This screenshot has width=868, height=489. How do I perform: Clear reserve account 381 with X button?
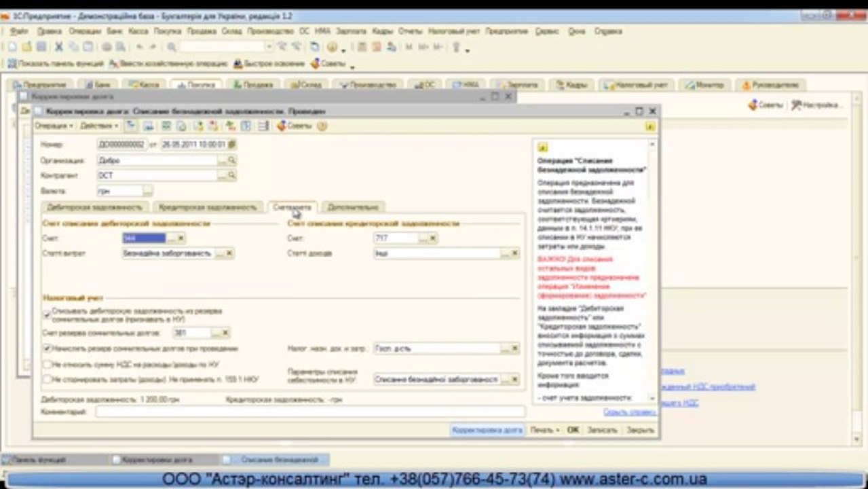(225, 333)
